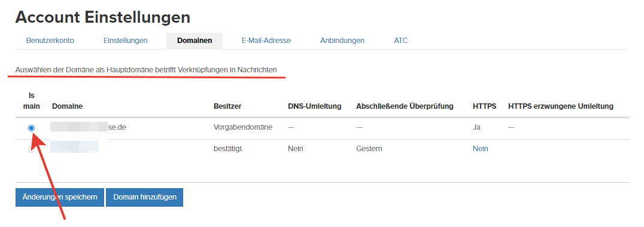Click the HTTPS erzwungene Umleitung header
Image resolution: width=644 pixels, height=227 pixels.
pos(561,106)
